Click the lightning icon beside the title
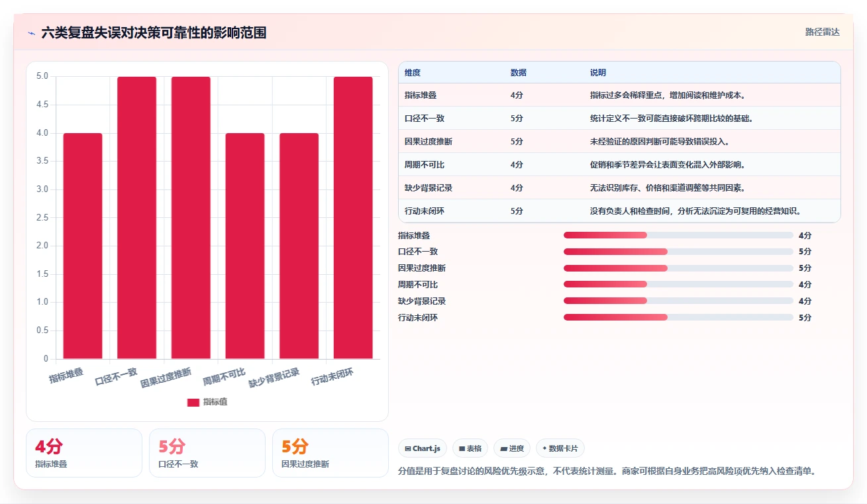The image size is (867, 504). point(31,32)
